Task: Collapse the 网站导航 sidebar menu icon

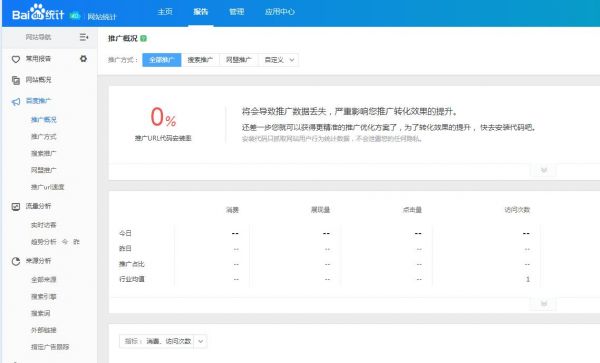Action: pos(84,37)
